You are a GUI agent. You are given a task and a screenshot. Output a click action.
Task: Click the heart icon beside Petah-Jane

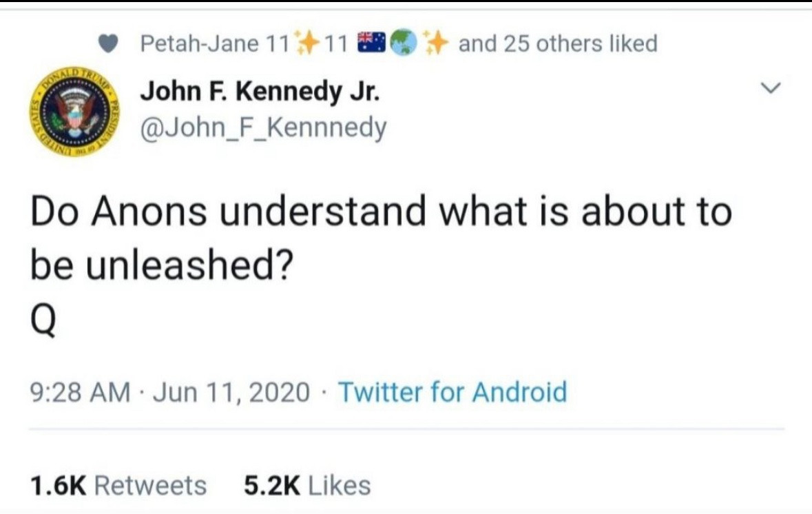[x=107, y=44]
